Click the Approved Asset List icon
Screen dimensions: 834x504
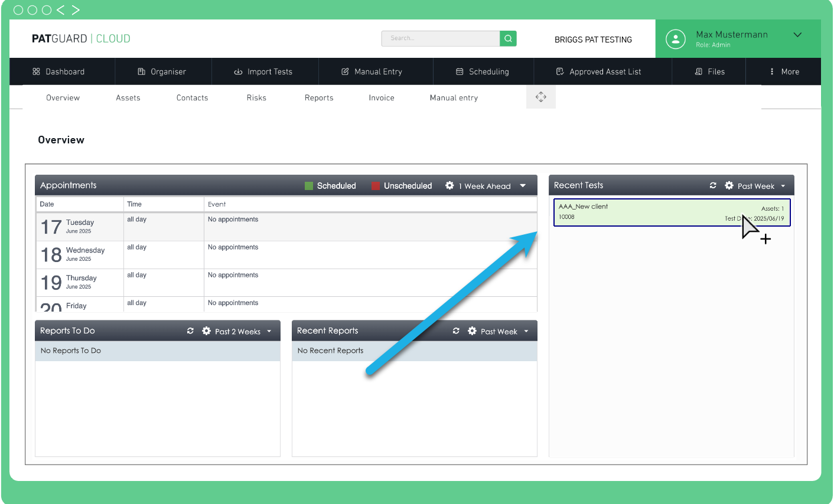click(x=560, y=71)
